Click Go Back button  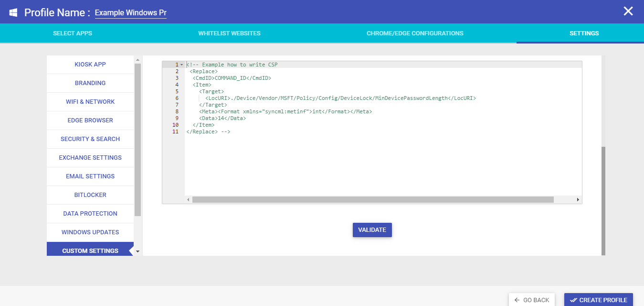tap(531, 300)
